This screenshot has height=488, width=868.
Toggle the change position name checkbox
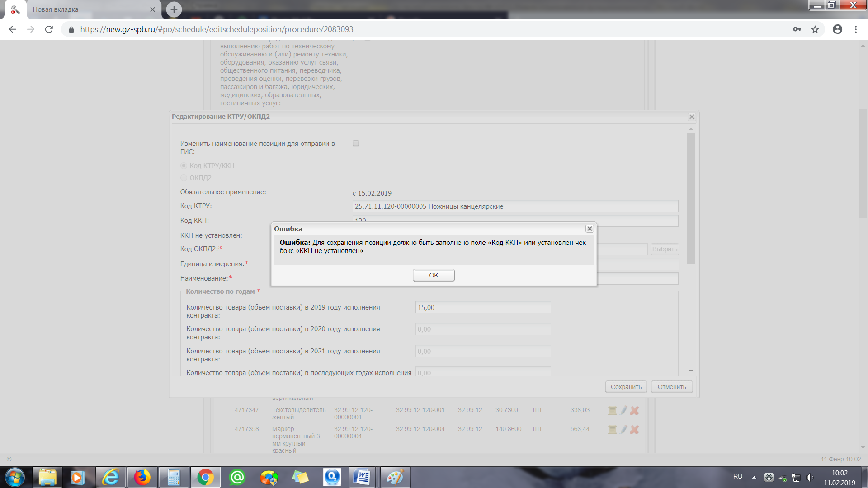pos(356,144)
